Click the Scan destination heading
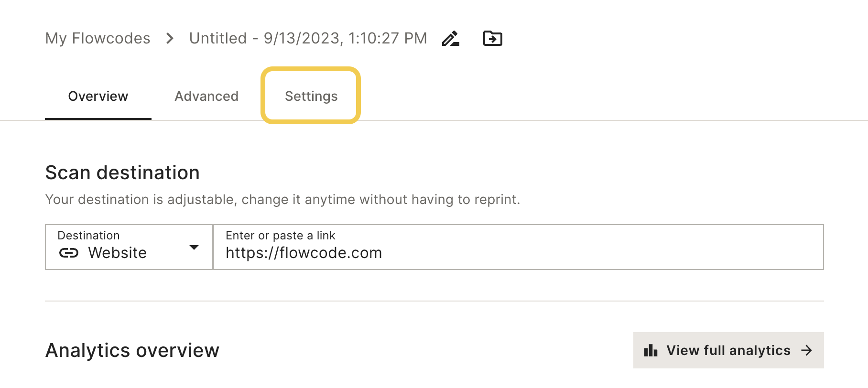Screen dimensions: 868x388 pyautogui.click(x=122, y=172)
